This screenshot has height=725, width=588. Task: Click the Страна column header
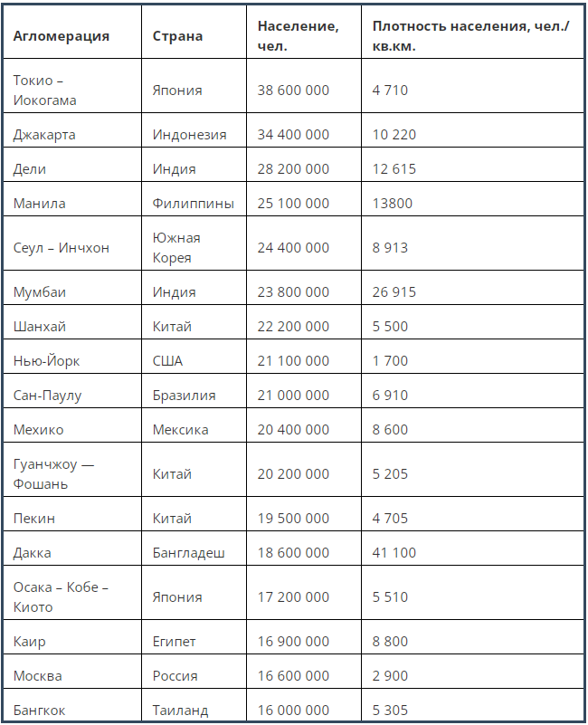(177, 36)
